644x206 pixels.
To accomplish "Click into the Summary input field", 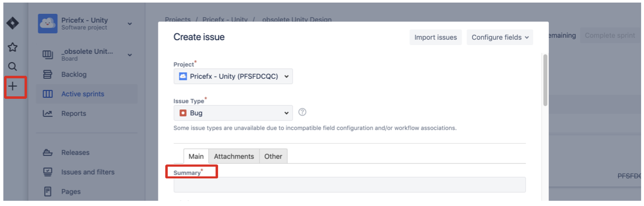I will pyautogui.click(x=349, y=185).
